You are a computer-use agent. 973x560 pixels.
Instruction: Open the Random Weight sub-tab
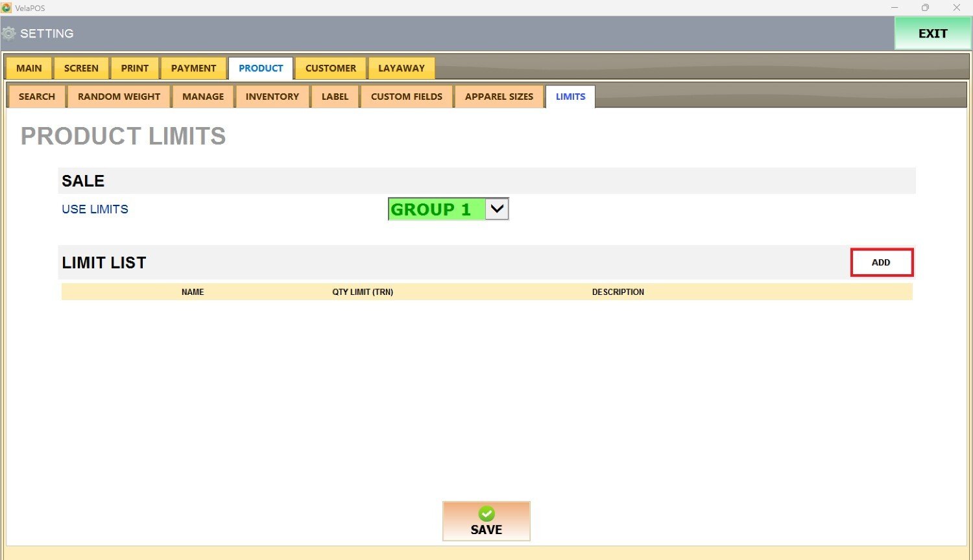pyautogui.click(x=119, y=97)
